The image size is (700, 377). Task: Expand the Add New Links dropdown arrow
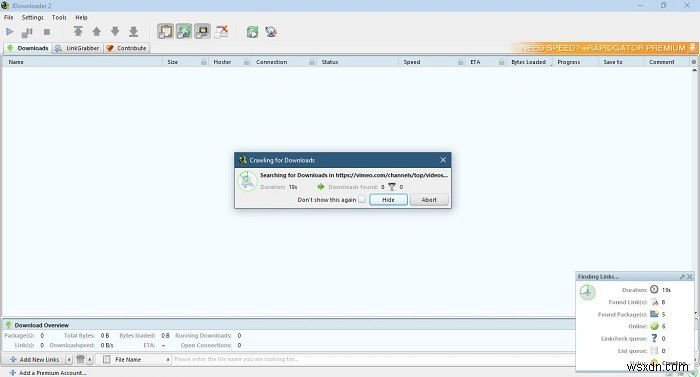69,359
